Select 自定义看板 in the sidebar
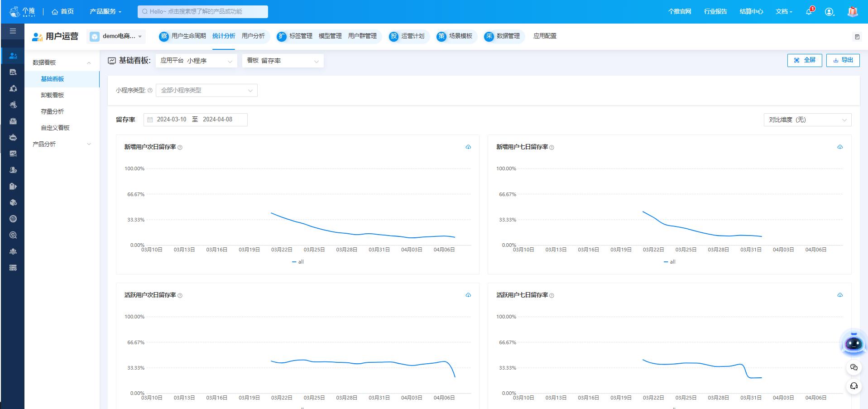The image size is (868, 409). click(x=62, y=128)
